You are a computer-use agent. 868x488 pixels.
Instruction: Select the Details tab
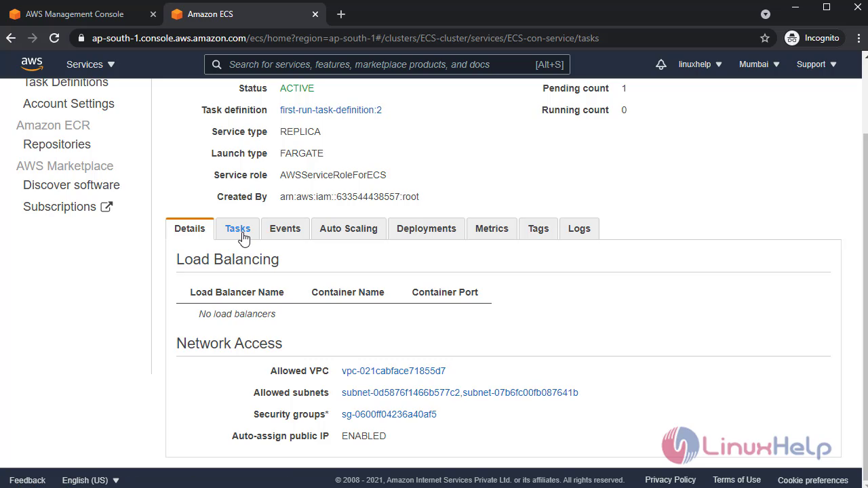click(x=190, y=228)
